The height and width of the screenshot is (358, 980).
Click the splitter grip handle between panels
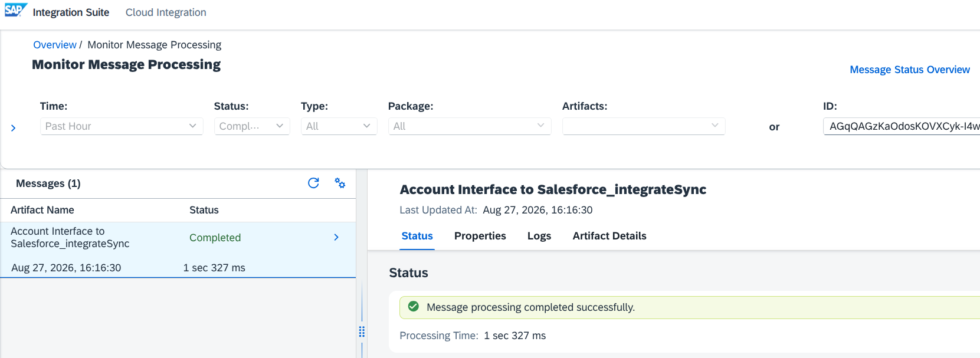coord(362,331)
